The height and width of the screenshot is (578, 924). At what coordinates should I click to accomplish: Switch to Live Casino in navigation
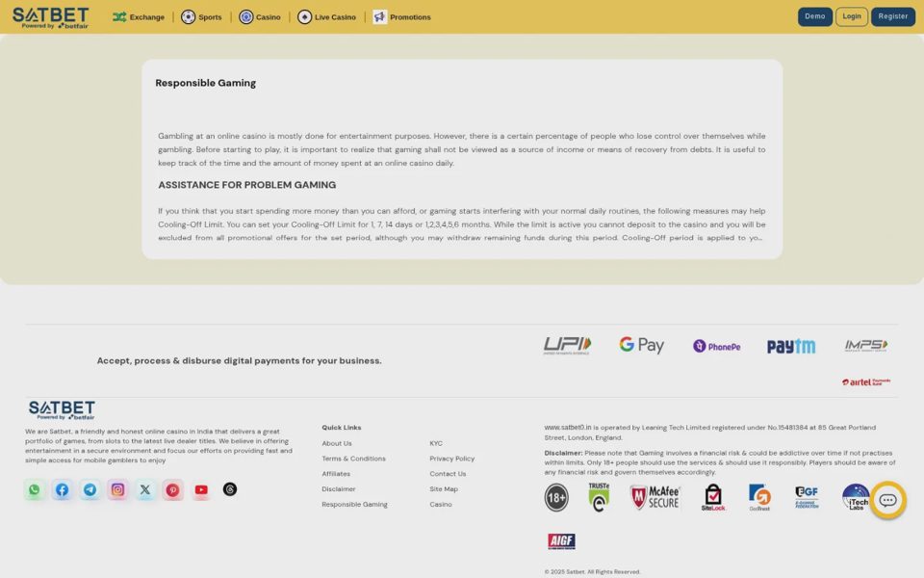pyautogui.click(x=326, y=17)
